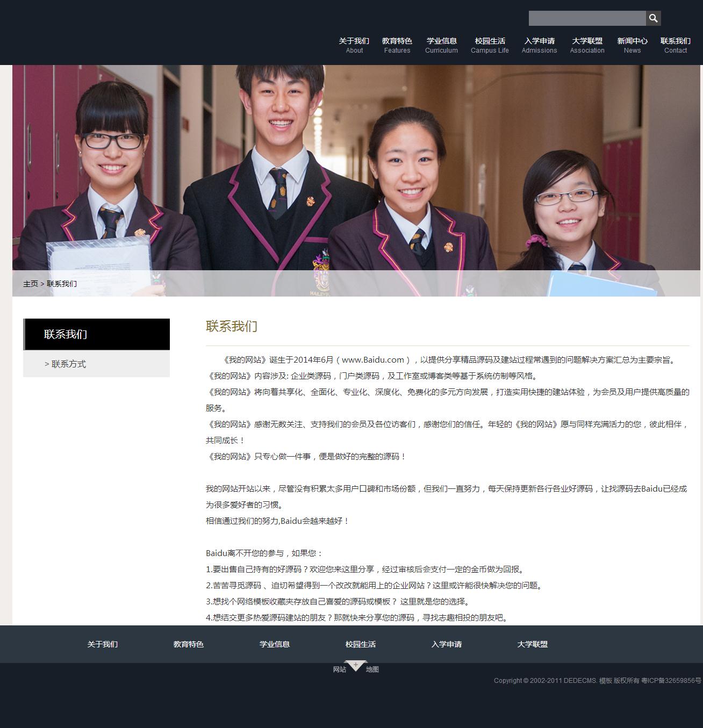
Task: Click footer link 入学申请
Action: click(447, 644)
